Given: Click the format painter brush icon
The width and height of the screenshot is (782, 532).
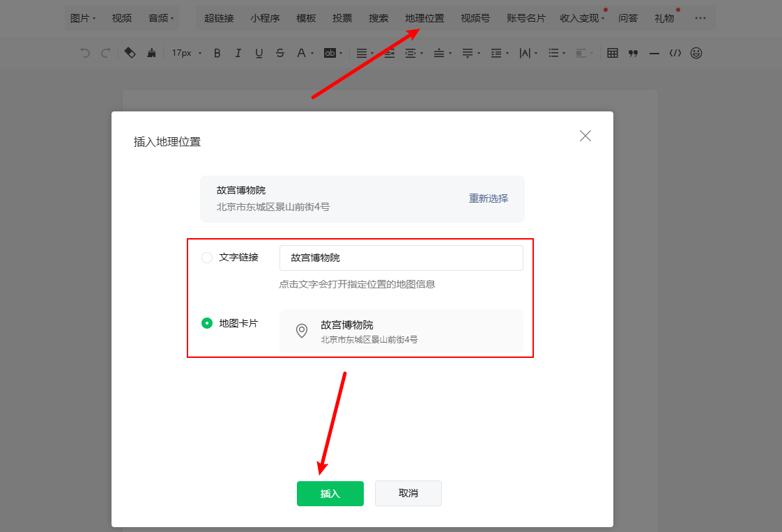Looking at the screenshot, I should click(152, 53).
